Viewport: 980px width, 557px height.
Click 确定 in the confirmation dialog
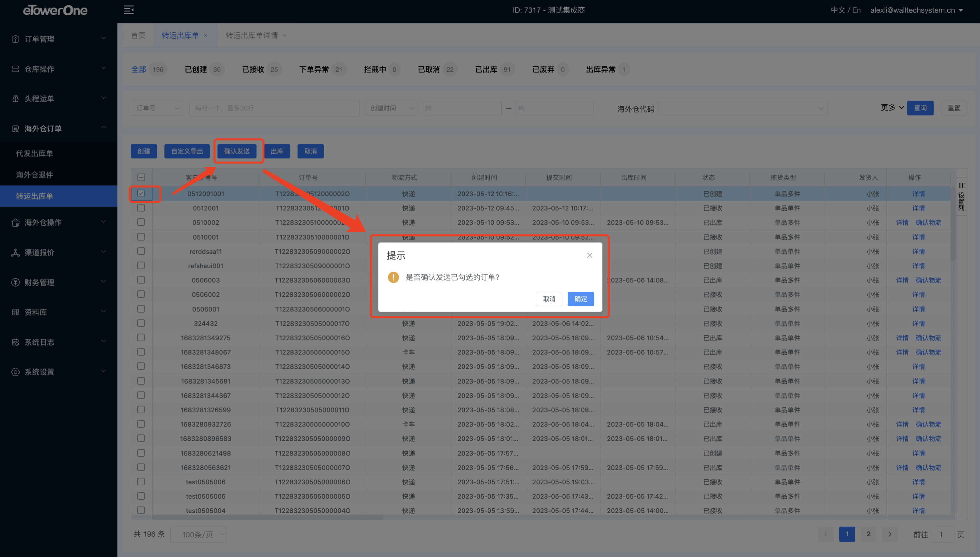[x=580, y=299]
